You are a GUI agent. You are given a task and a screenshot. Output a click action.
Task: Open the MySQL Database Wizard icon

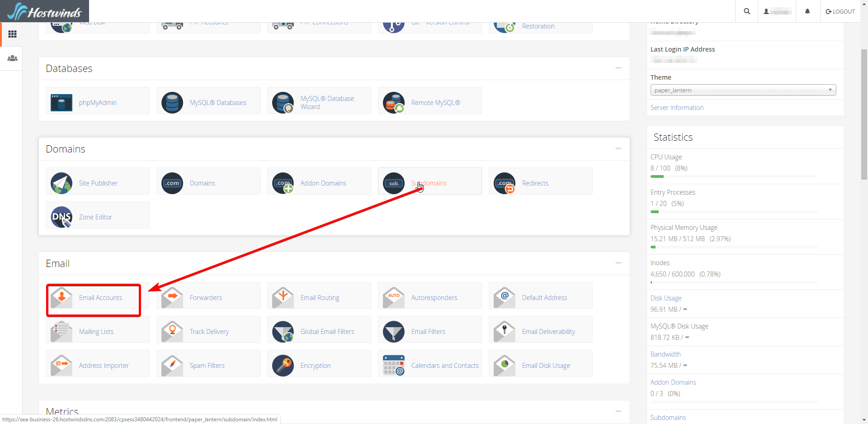(283, 103)
